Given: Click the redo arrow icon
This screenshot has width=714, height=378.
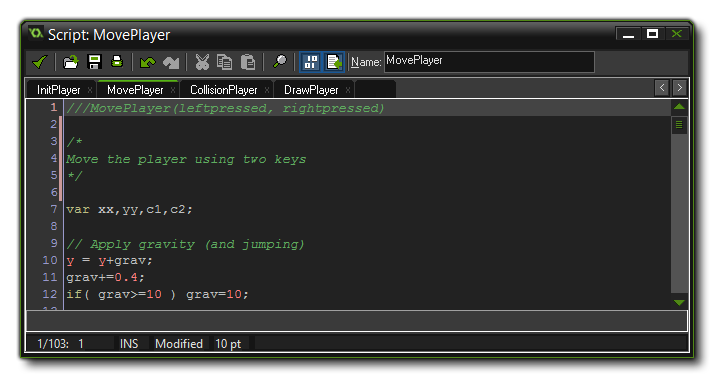Looking at the screenshot, I should point(171,62).
